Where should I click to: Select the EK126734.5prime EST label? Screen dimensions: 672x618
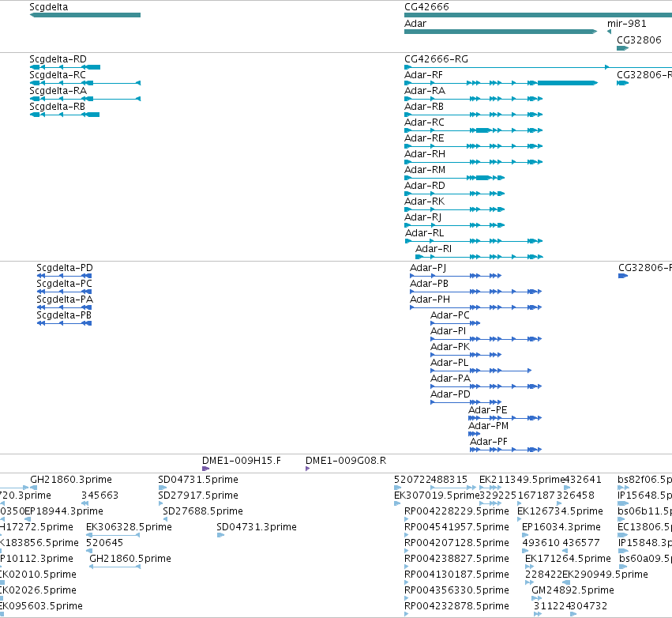click(560, 512)
